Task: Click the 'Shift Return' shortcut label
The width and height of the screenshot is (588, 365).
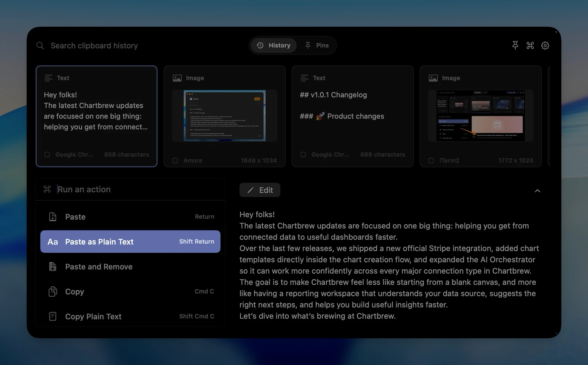Action: tap(196, 242)
